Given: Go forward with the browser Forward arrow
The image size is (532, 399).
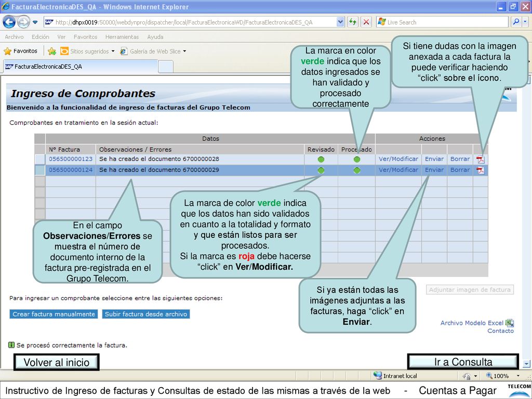Looking at the screenshot, I should 23,22.
